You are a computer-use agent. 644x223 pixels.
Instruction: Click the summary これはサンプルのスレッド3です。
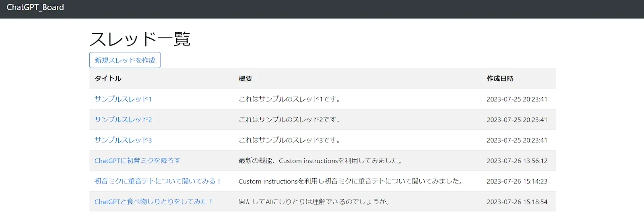(x=290, y=140)
